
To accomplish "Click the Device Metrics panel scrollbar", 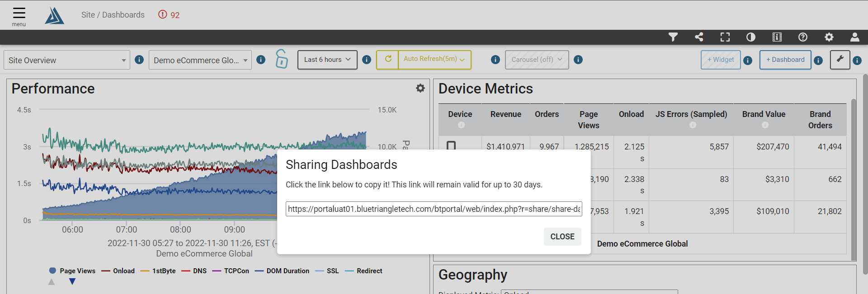I will click(854, 180).
